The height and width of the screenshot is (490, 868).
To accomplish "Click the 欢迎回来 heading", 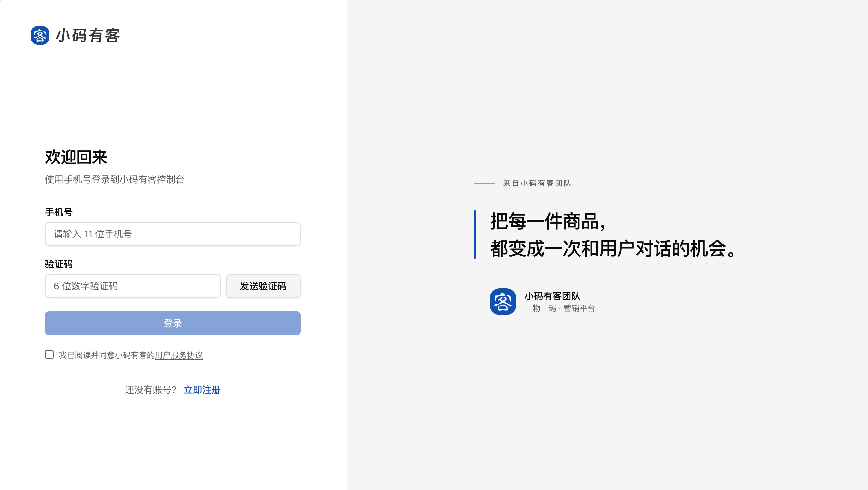I will tap(76, 157).
